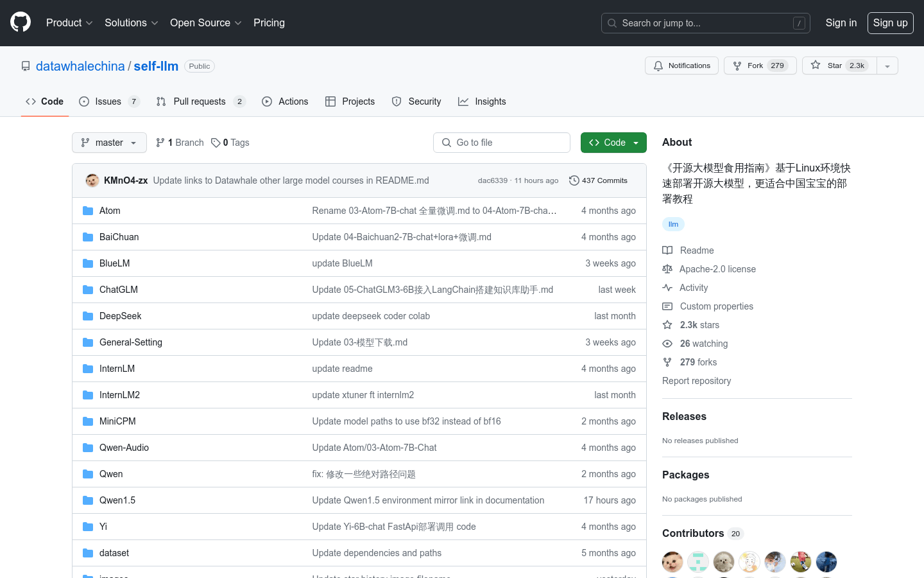Open the Report repository link
The height and width of the screenshot is (578, 924).
(x=696, y=381)
